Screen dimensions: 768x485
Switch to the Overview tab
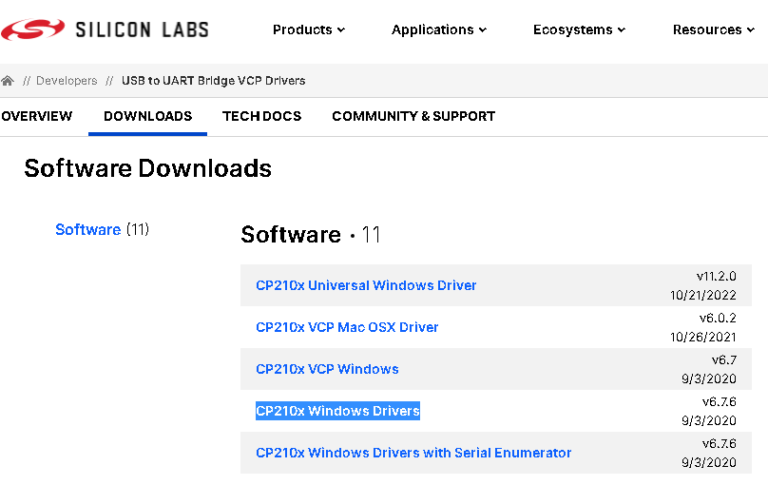[x=37, y=116]
